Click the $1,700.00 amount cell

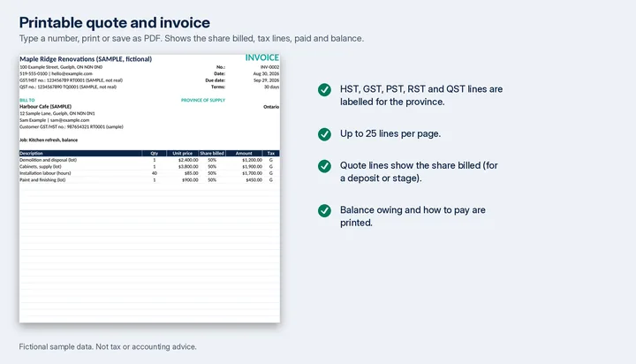tap(253, 173)
